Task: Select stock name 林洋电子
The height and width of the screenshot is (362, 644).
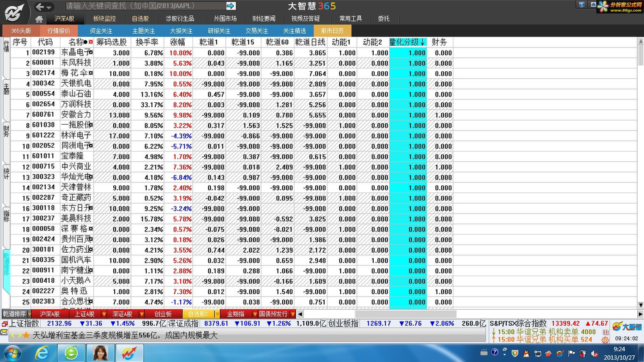Action: (x=76, y=135)
